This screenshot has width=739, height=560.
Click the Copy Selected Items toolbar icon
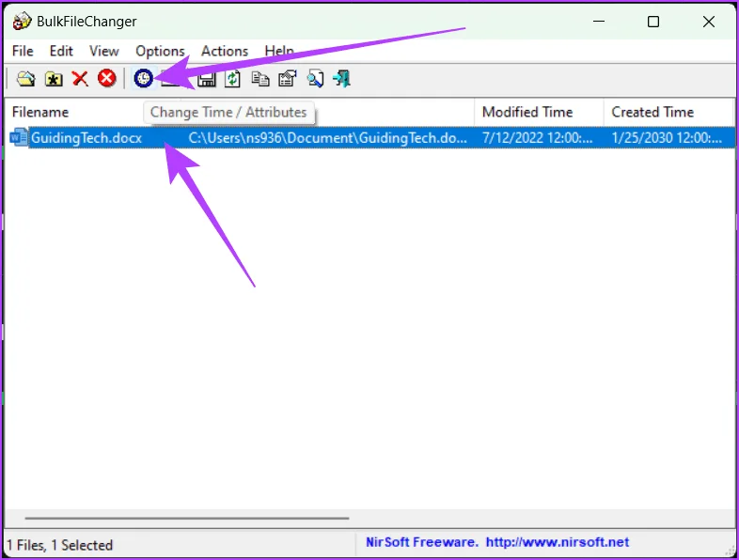click(x=260, y=78)
